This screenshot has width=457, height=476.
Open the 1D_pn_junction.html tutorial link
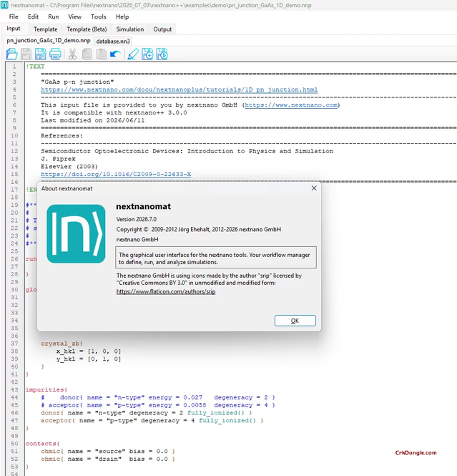click(180, 89)
